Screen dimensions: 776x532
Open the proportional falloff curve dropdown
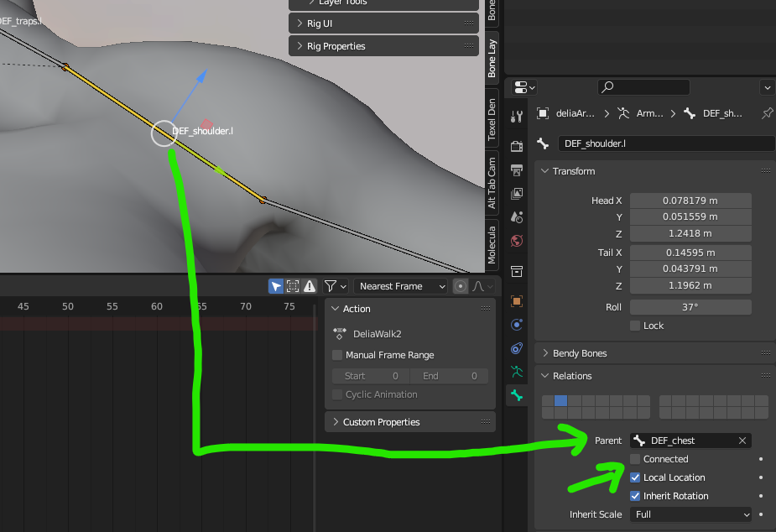[x=482, y=286]
